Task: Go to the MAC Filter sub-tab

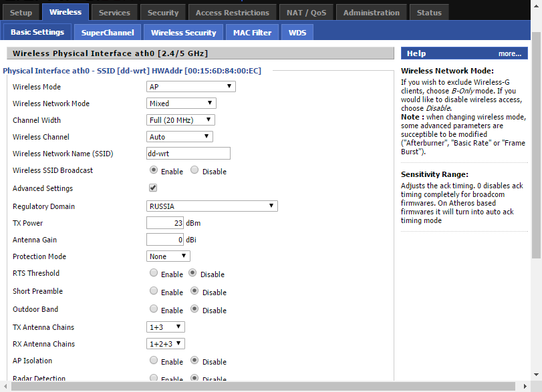Action: 252,33
